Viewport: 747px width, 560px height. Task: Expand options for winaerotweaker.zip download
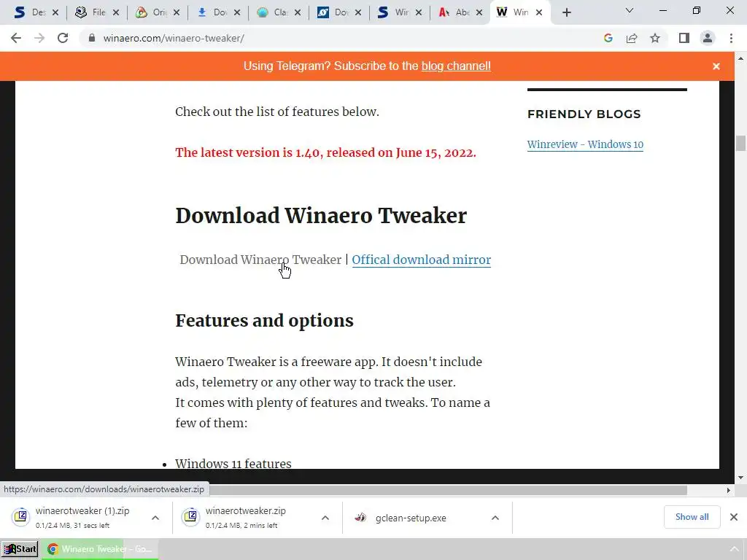325,518
